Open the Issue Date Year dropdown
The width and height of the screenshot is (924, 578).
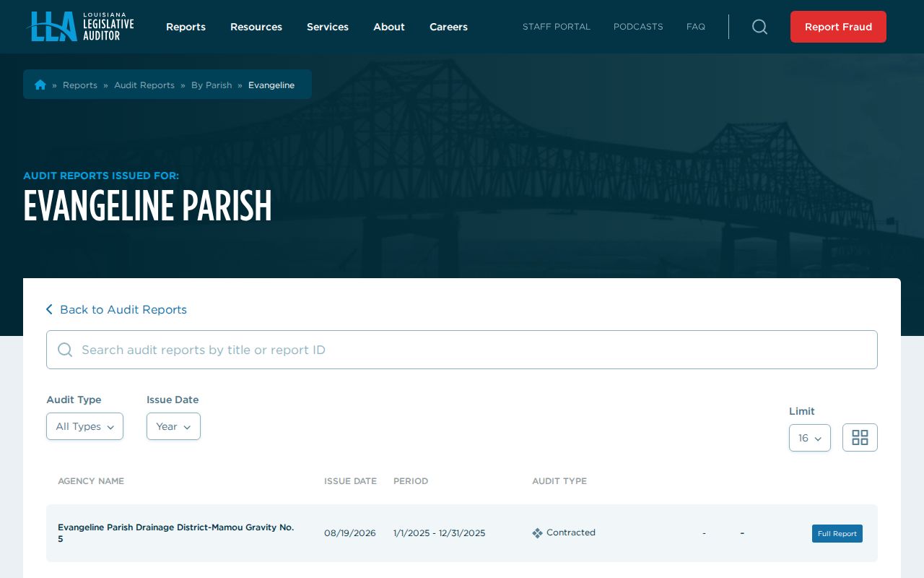click(x=173, y=426)
